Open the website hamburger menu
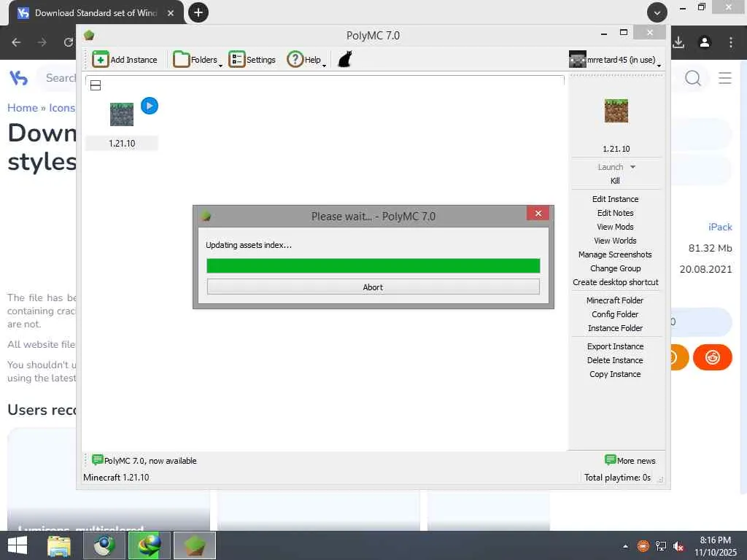Screen dimensions: 747x560 click(x=724, y=77)
